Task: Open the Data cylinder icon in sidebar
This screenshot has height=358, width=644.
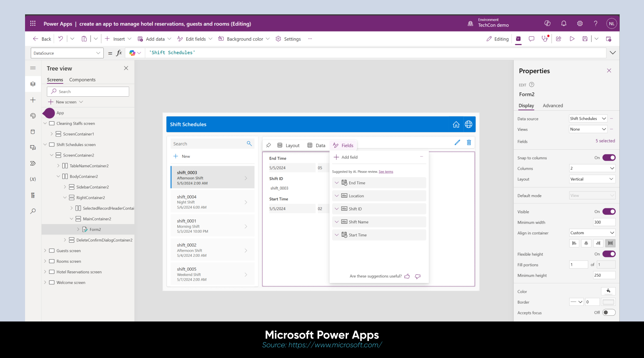Action: 33,132
